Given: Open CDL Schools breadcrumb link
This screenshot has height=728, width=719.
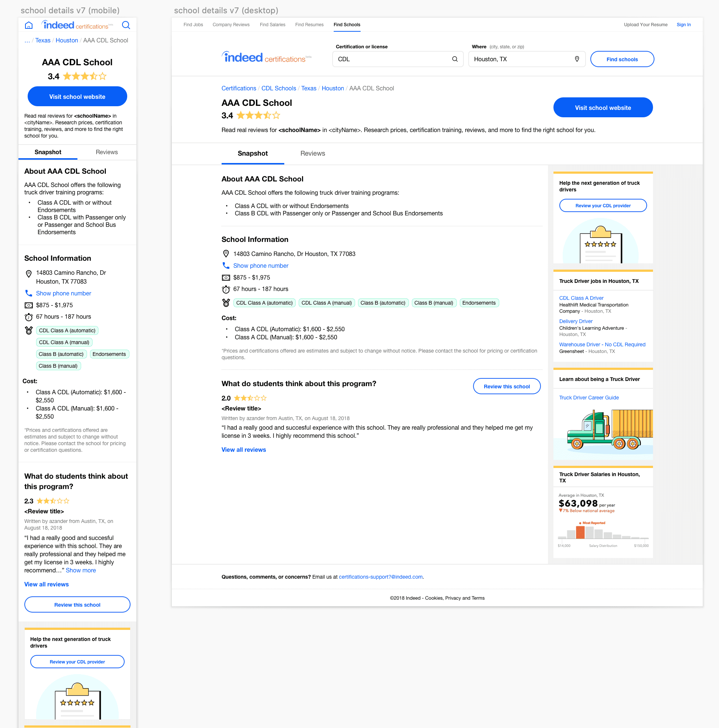Looking at the screenshot, I should [x=279, y=88].
